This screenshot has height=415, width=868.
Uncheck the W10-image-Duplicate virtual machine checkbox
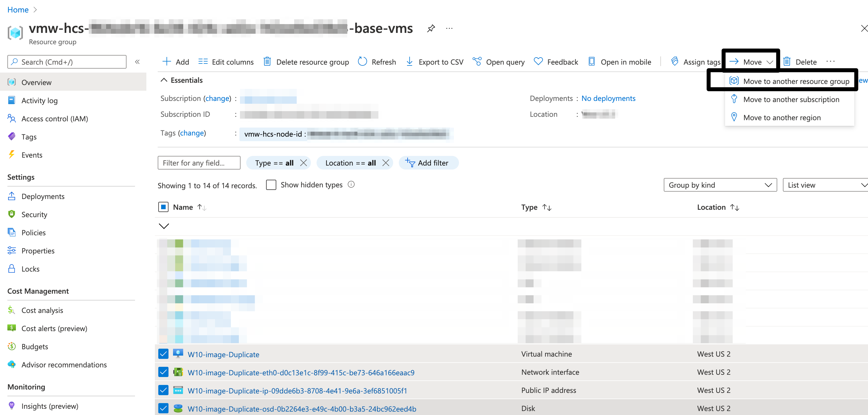[163, 354]
